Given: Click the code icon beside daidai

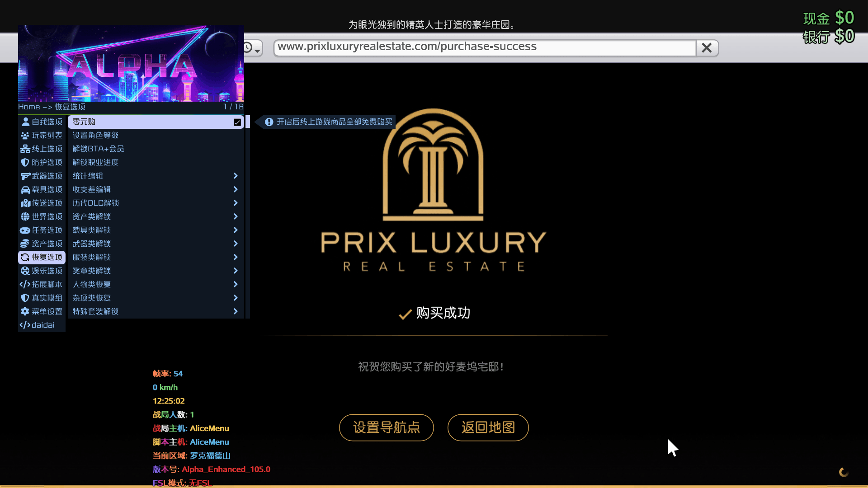Looking at the screenshot, I should pyautogui.click(x=25, y=325).
